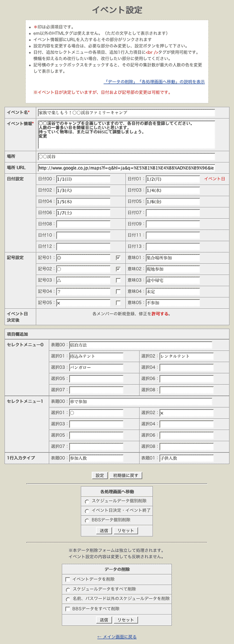Click the empty 日付13 input field
The width and height of the screenshot is (234, 644).
click(173, 246)
